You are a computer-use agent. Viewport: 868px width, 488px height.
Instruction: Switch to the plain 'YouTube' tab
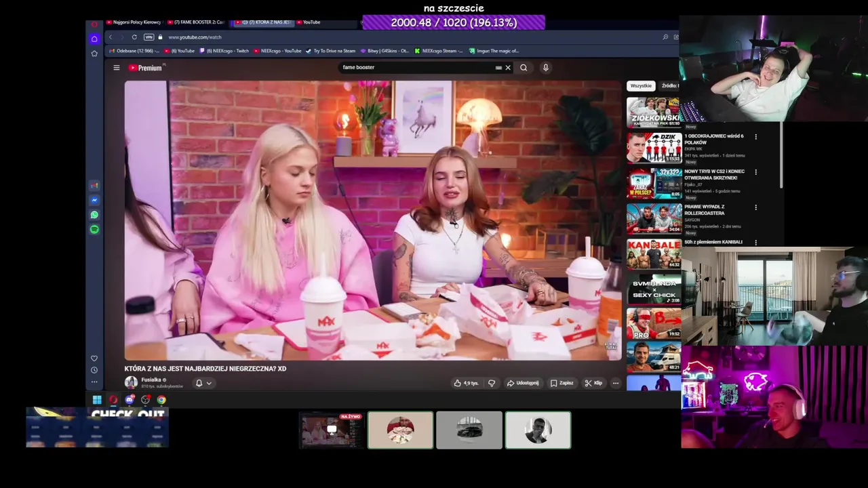(x=308, y=22)
